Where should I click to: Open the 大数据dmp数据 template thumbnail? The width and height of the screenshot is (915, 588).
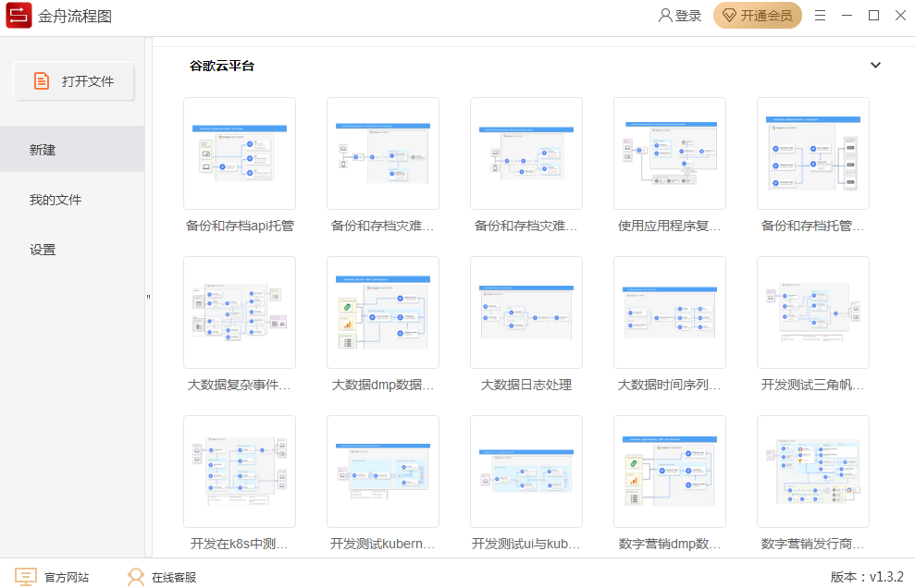pos(383,312)
